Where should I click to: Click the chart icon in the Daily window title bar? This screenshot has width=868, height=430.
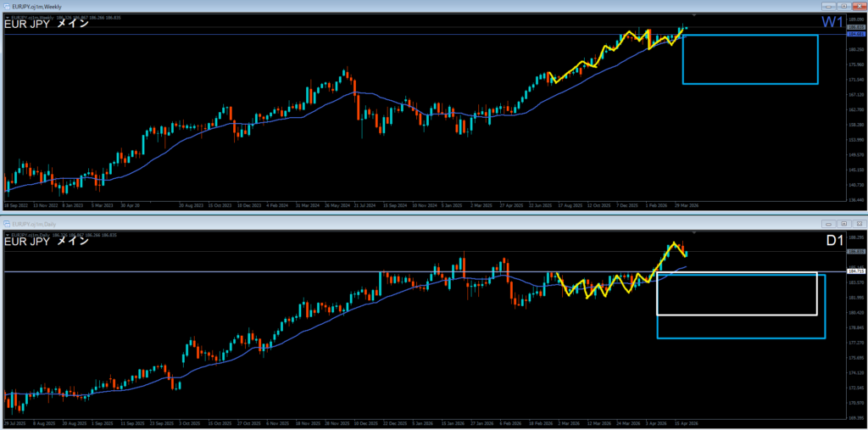(7, 223)
